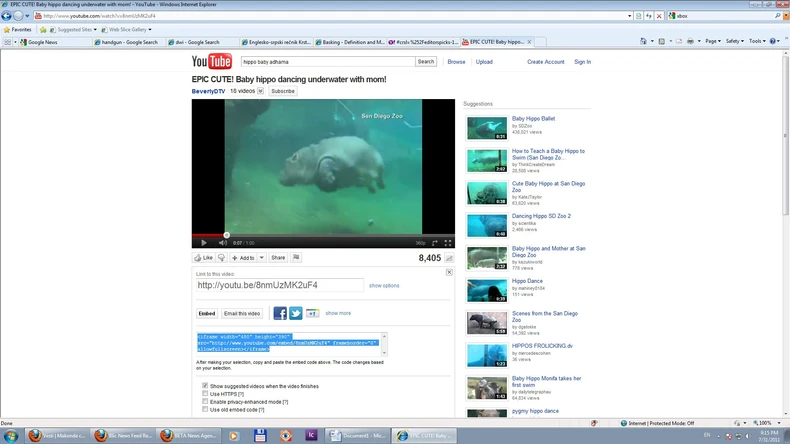Mute the video with the speaker icon
This screenshot has height=444, width=790.
pos(222,243)
